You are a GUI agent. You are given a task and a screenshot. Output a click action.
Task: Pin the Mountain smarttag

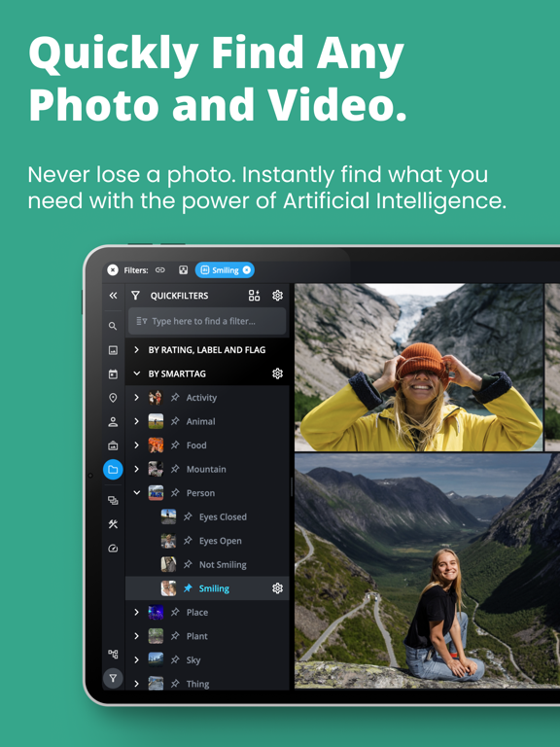pos(175,469)
